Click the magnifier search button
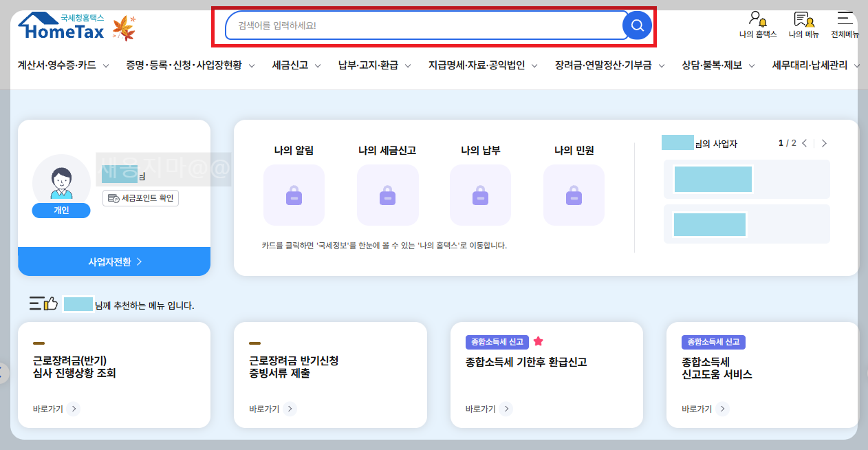The height and width of the screenshot is (450, 868). point(637,26)
